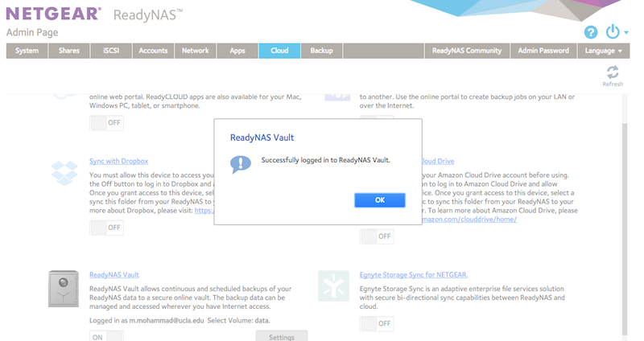Toggle the Amazon Cloud Drive OFF switch
Screen dimensions: 644x341
pyautogui.click(x=377, y=236)
